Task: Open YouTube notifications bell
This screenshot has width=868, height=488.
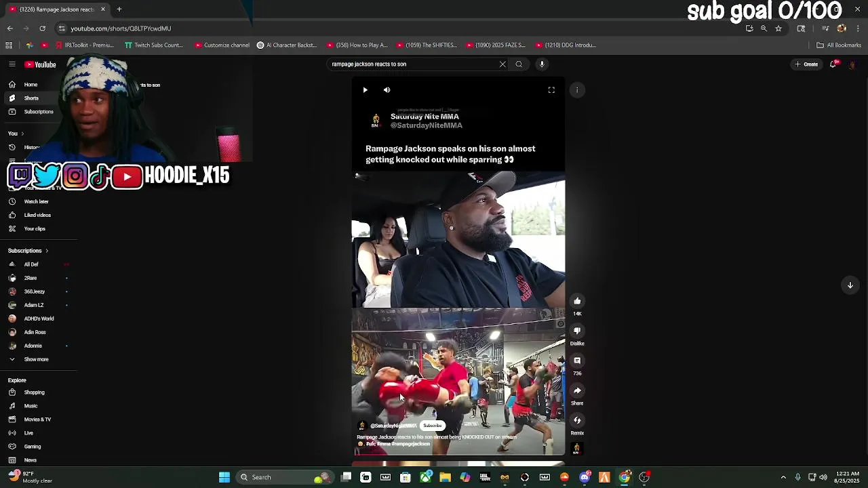Action: (x=833, y=64)
